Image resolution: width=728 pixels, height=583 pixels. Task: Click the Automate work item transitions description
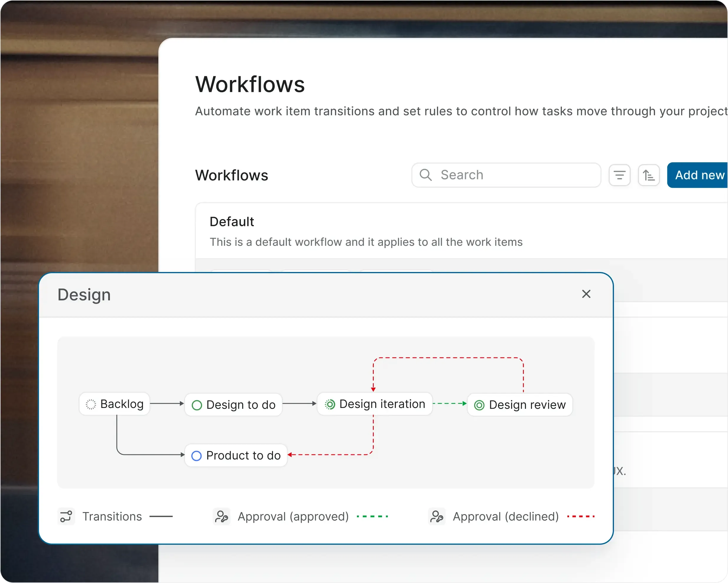coord(461,111)
